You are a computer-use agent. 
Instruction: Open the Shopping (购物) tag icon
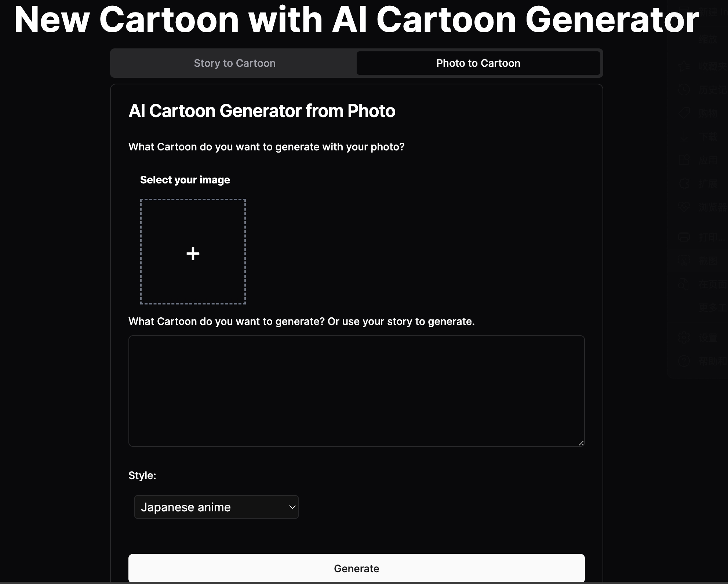[684, 113]
